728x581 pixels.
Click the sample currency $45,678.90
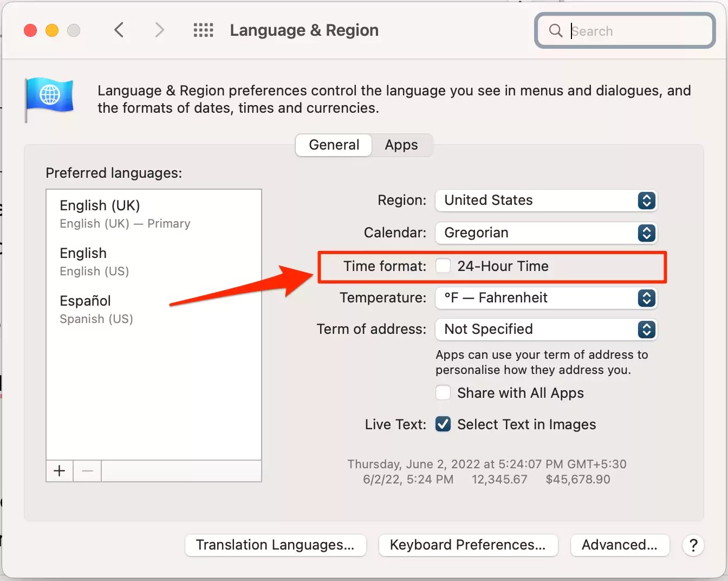click(578, 479)
